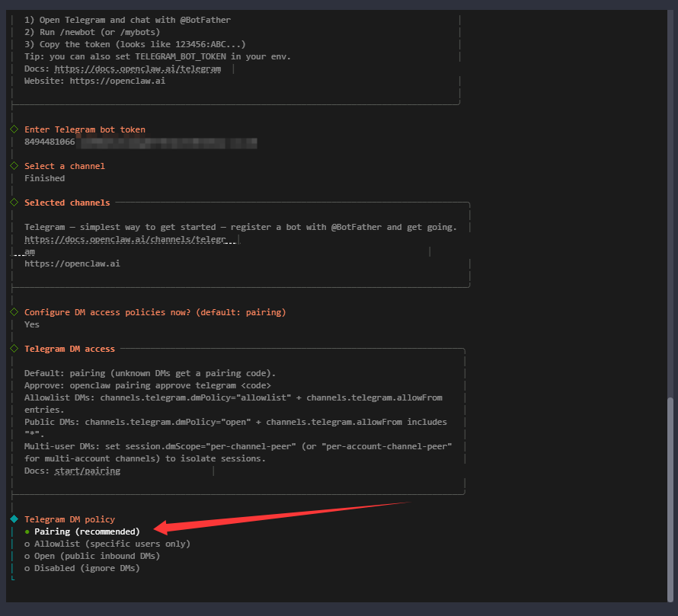Open the Website openclaw.ai link

pyautogui.click(x=117, y=81)
